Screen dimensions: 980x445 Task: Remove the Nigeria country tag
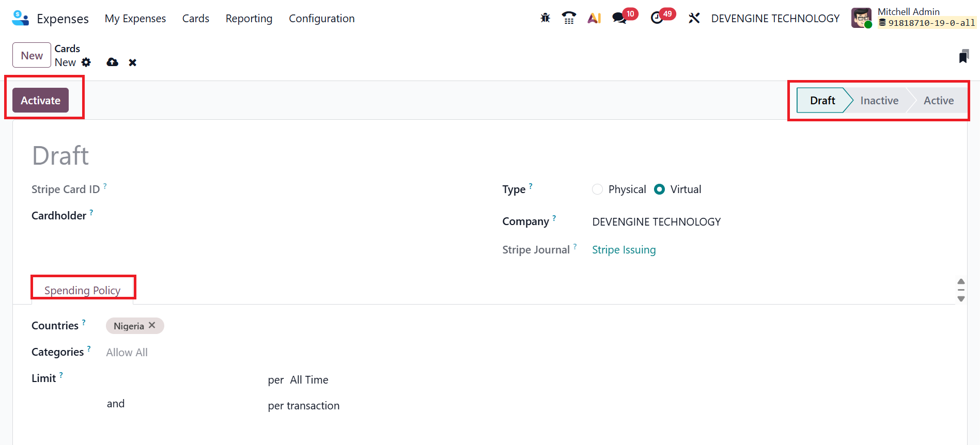point(152,325)
